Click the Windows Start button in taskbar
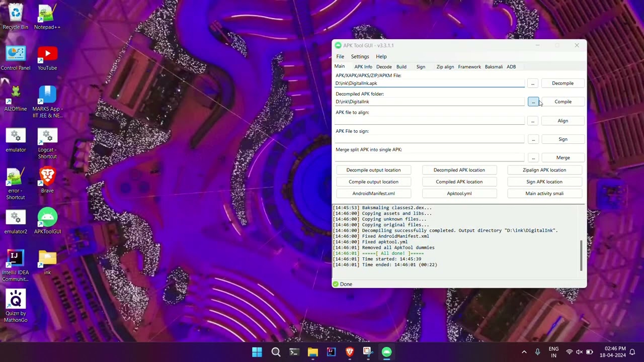Image resolution: width=644 pixels, height=362 pixels. click(x=257, y=352)
